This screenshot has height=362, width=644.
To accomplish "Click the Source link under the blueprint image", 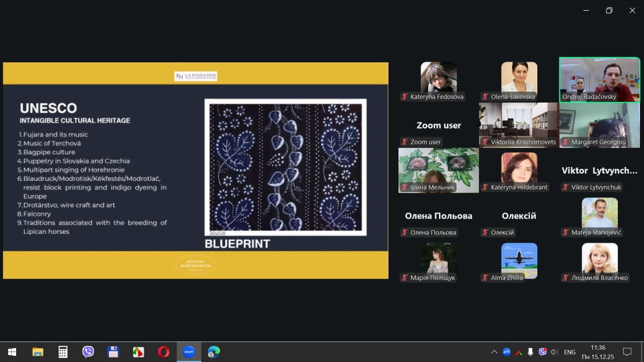I will (x=217, y=233).
